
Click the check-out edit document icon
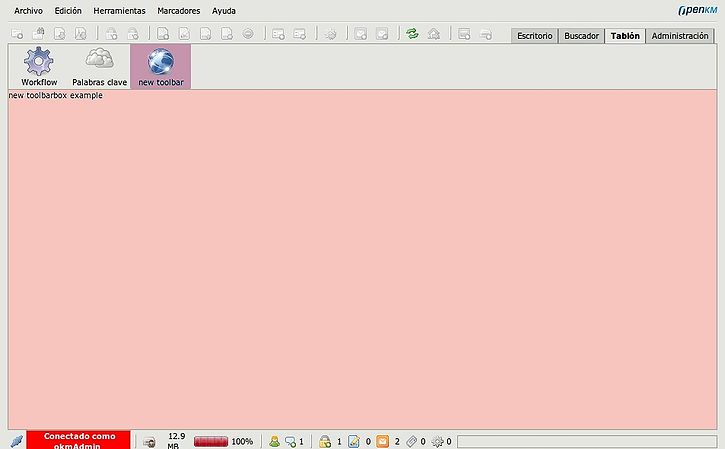coord(184,34)
